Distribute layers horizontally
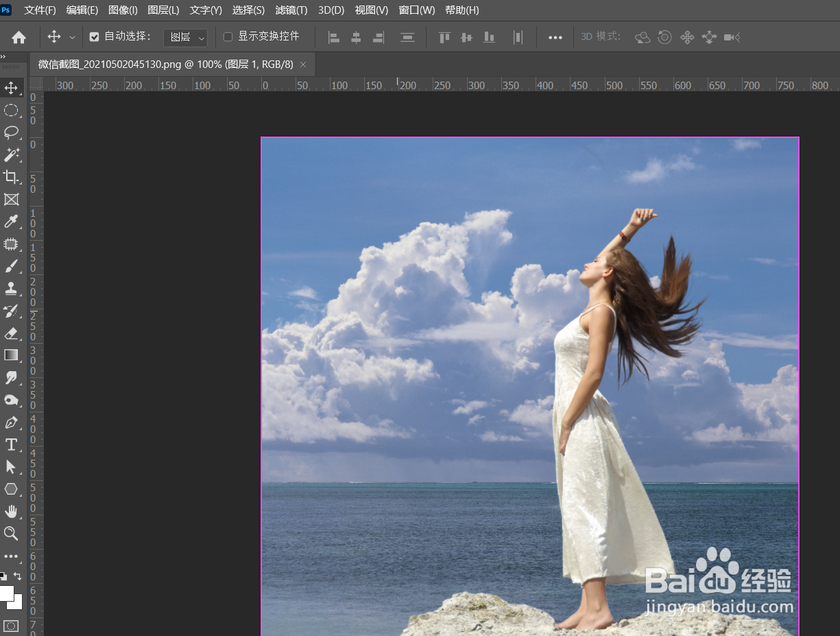The width and height of the screenshot is (840, 636). click(518, 37)
